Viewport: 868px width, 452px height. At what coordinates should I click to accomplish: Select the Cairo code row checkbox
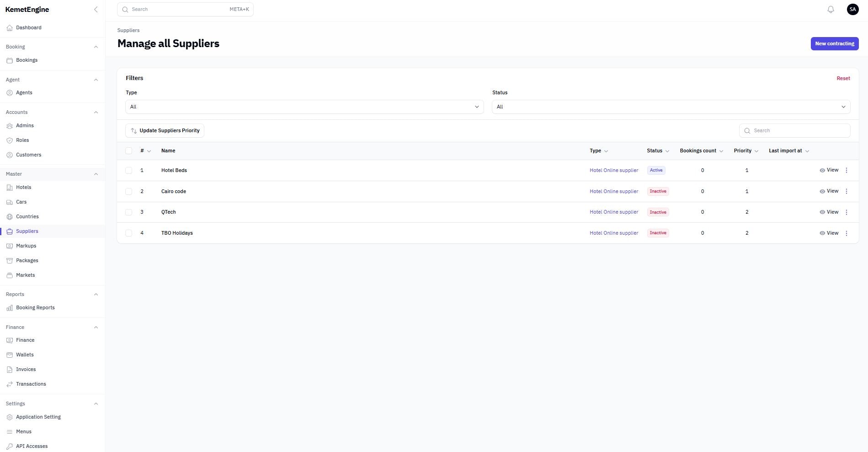pyautogui.click(x=128, y=191)
